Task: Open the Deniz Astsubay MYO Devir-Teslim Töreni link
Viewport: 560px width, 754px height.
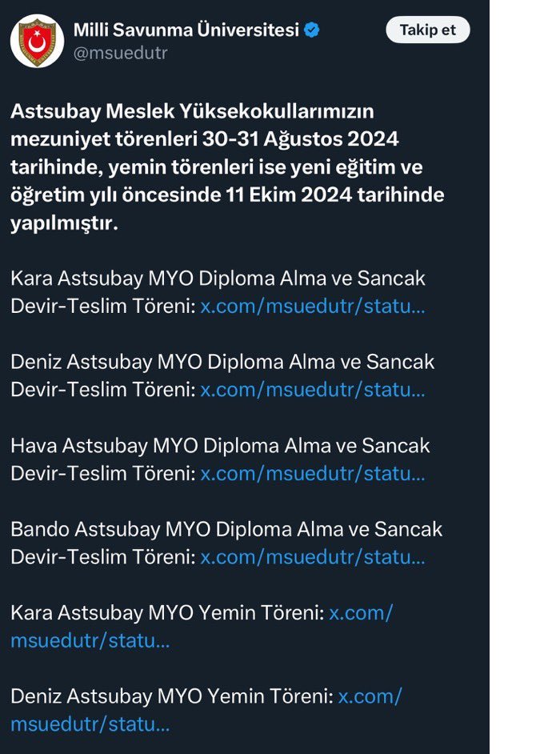Action: point(312,390)
